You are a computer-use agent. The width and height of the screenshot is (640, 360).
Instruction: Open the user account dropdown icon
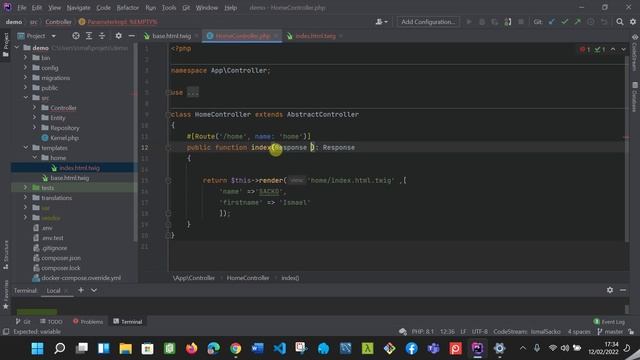[x=381, y=22]
